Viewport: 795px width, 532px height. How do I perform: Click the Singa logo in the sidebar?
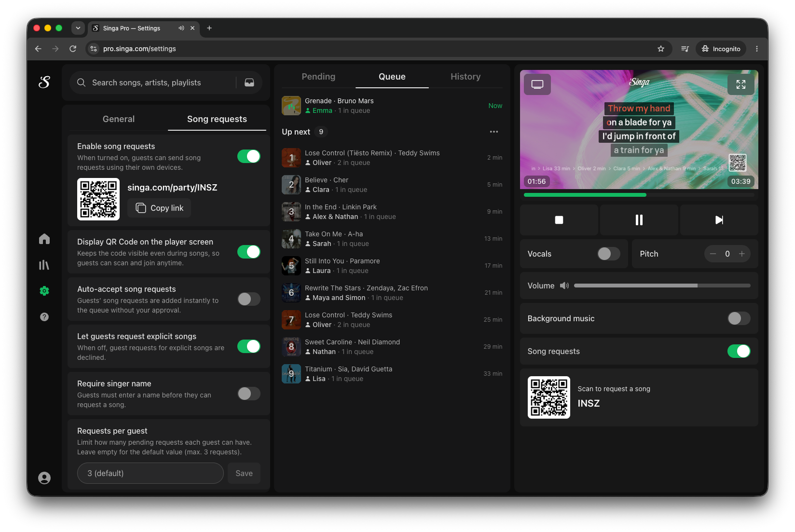(x=44, y=82)
